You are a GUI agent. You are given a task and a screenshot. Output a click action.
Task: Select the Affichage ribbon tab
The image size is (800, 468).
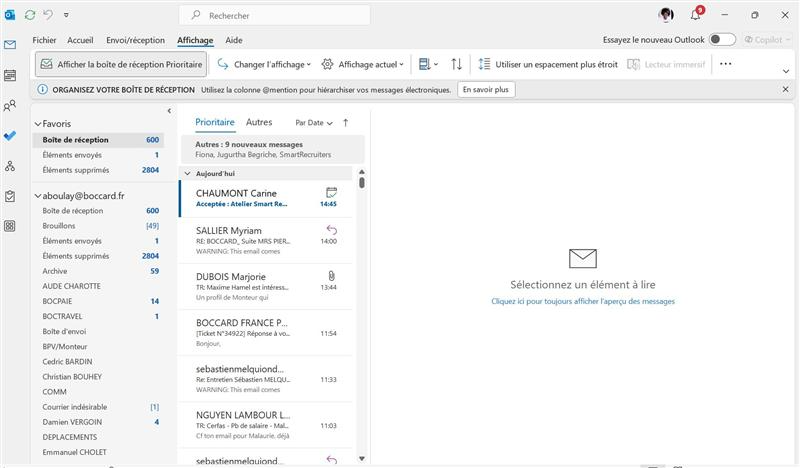point(195,40)
